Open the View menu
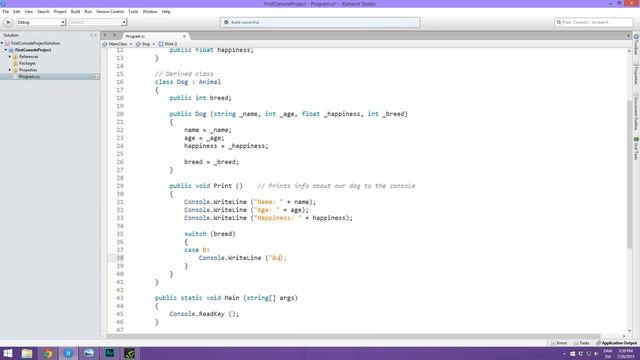This screenshot has width=640, height=360. point(29,12)
